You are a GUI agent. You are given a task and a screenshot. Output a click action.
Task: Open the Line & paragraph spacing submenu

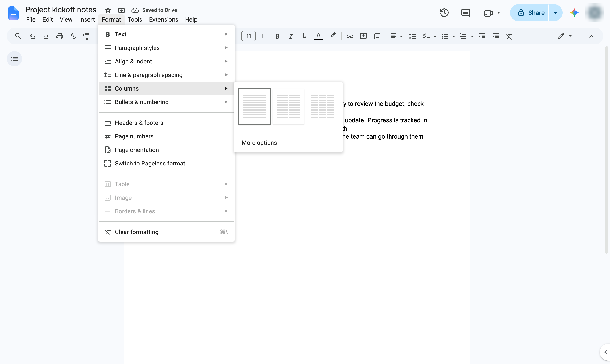point(166,75)
